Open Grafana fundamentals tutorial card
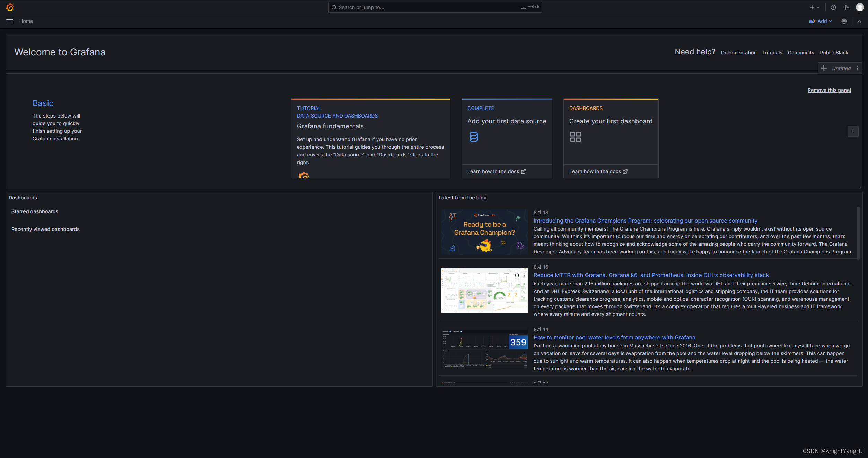 pos(370,138)
